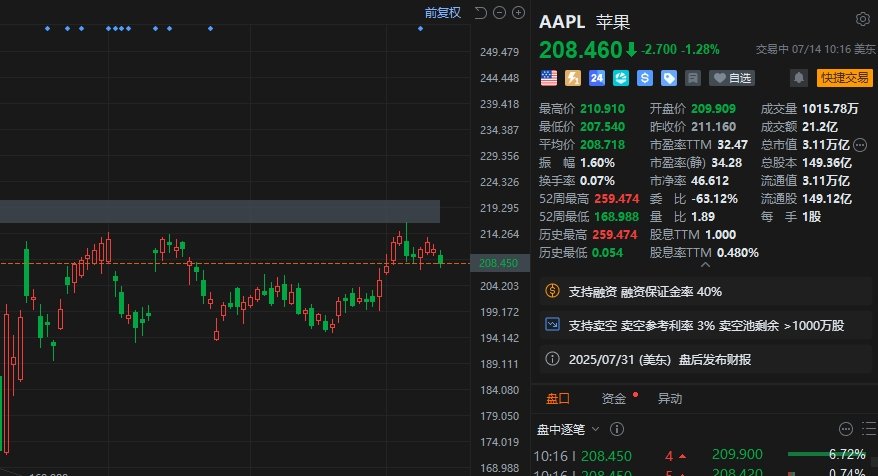Click the 52周最高 value 259.474
This screenshot has width=878, height=476.
pyautogui.click(x=617, y=199)
